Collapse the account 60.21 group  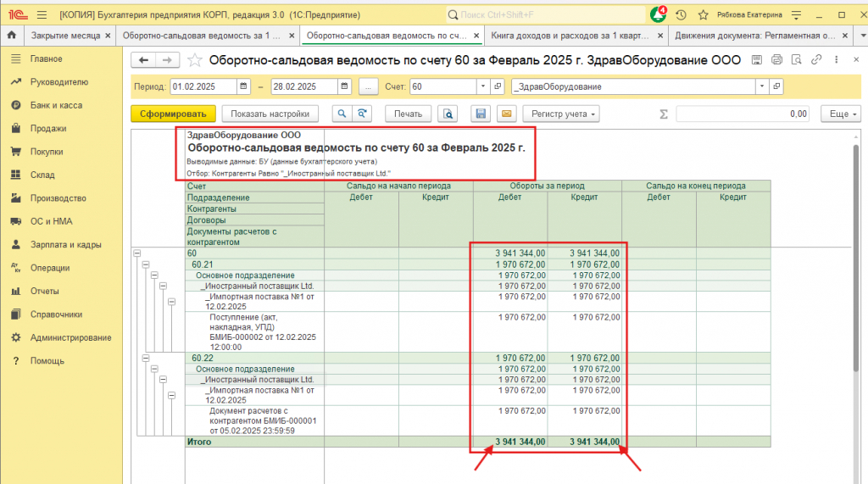(x=146, y=264)
